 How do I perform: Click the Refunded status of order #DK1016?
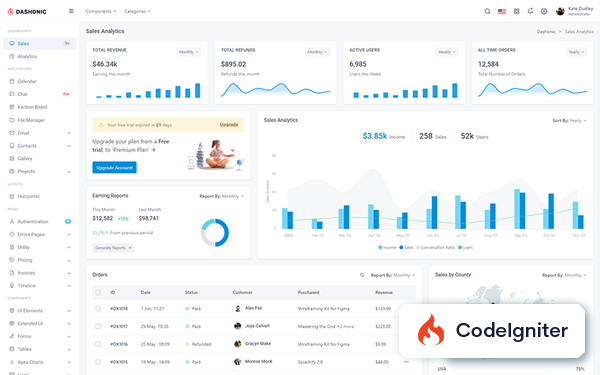[x=198, y=344]
